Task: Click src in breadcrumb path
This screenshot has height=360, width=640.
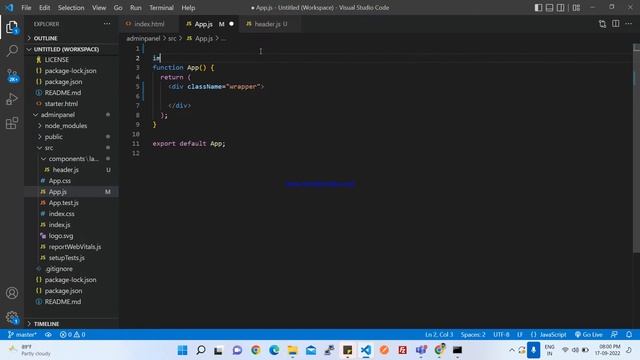Action: (172, 38)
